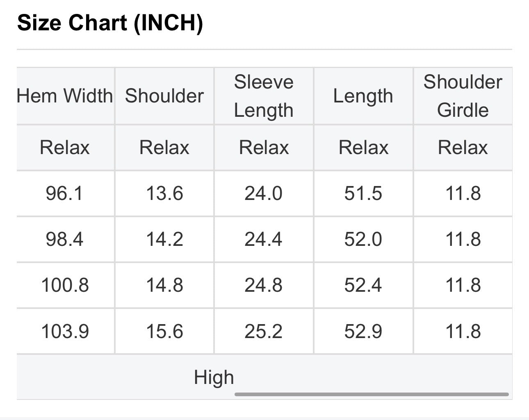
Task: Click the High label in bottom row
Action: coord(214,377)
